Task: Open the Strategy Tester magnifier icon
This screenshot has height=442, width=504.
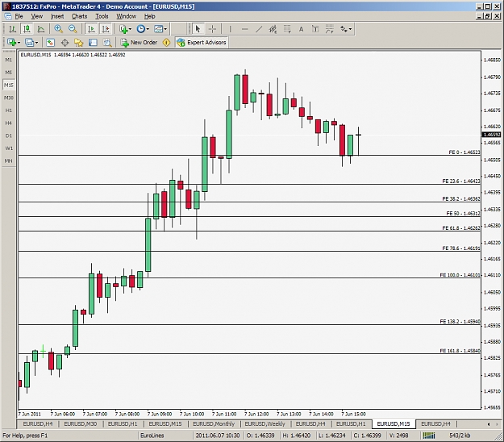Action: pyautogui.click(x=107, y=43)
